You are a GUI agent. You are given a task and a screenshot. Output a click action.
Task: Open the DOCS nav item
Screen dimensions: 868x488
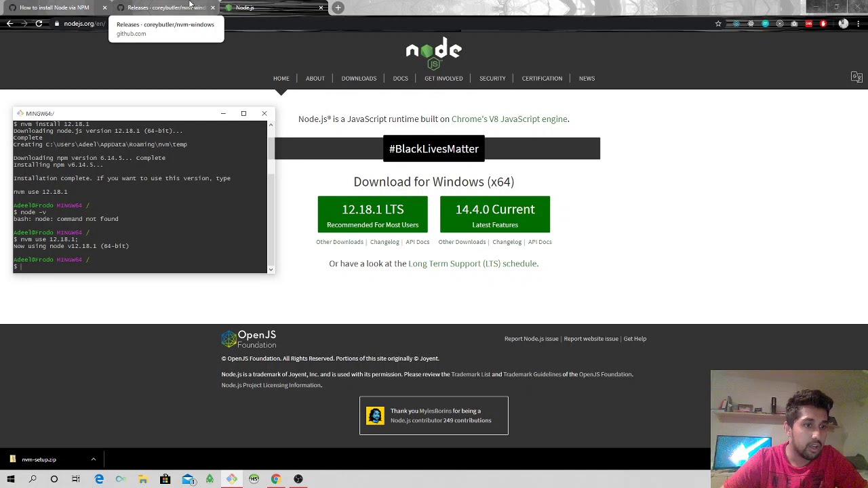401,78
